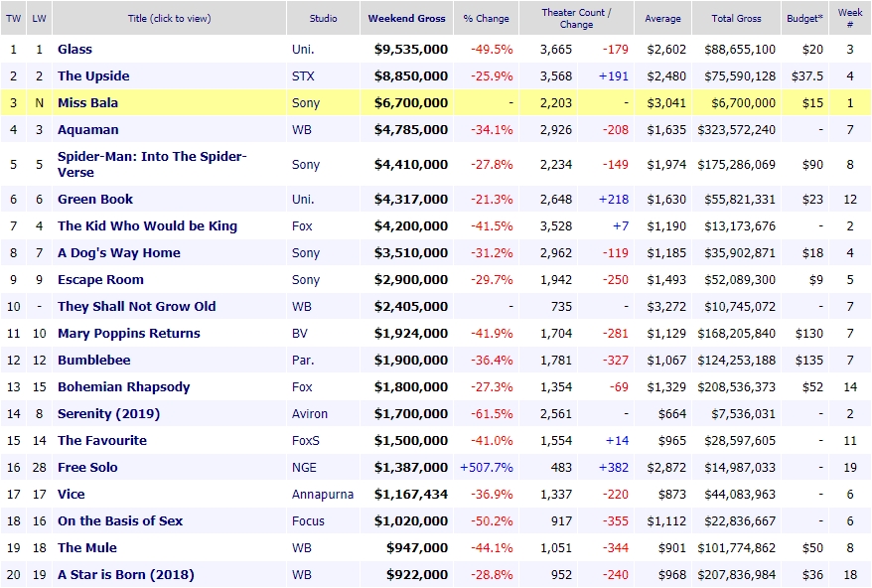This screenshot has height=588, width=872.
Task: Click the Miss Bala title
Action: (87, 102)
